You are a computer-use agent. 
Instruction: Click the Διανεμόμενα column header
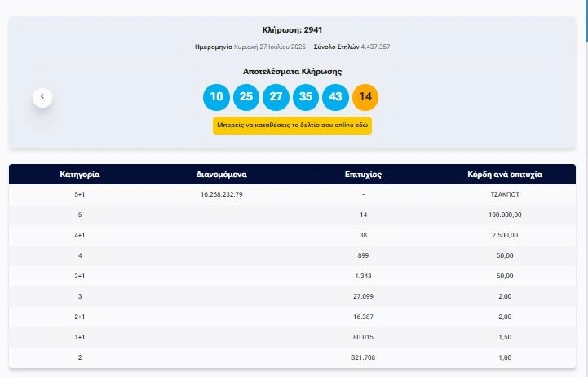pyautogui.click(x=222, y=175)
